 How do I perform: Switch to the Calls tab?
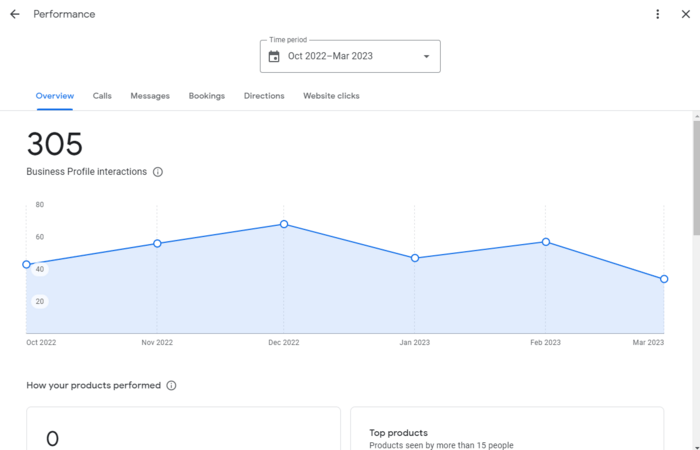(x=102, y=96)
